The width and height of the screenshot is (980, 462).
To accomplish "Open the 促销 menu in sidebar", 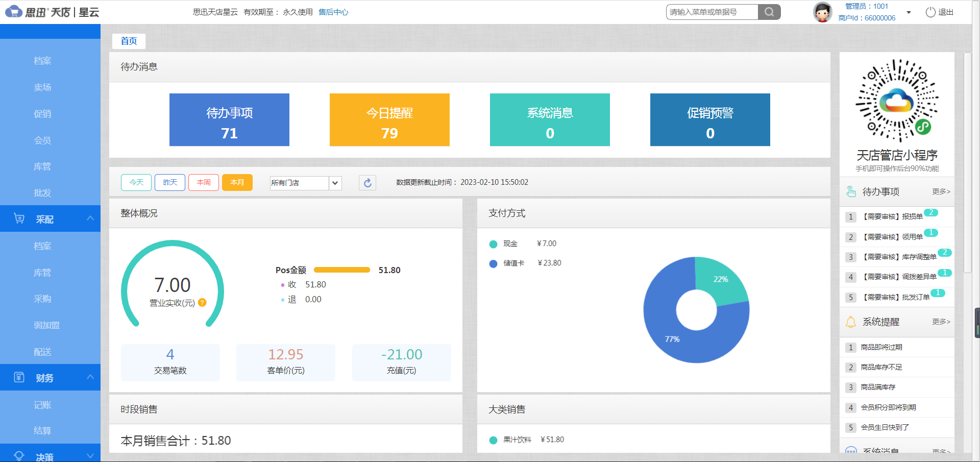I will [x=43, y=113].
